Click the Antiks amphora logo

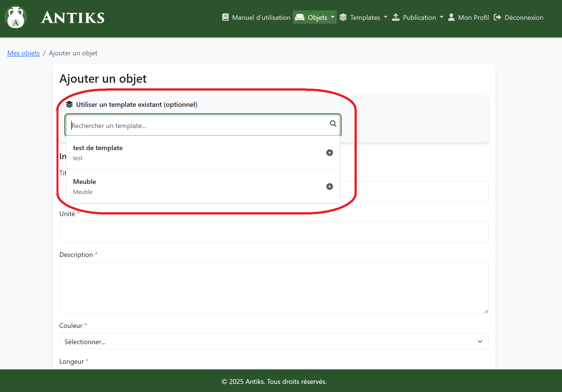(x=16, y=17)
